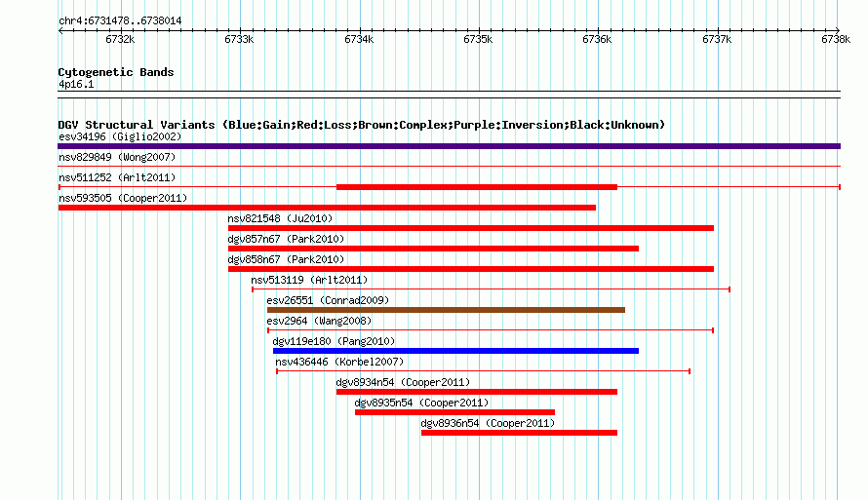The width and height of the screenshot is (868, 500).
Task: Select the red dgv8936n54 bar
Action: point(519,433)
